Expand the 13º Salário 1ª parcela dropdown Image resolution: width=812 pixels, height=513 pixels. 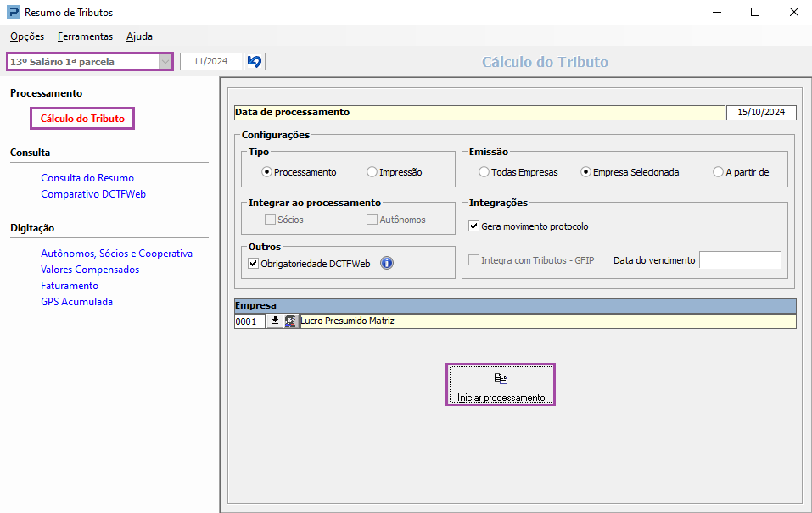coord(165,62)
